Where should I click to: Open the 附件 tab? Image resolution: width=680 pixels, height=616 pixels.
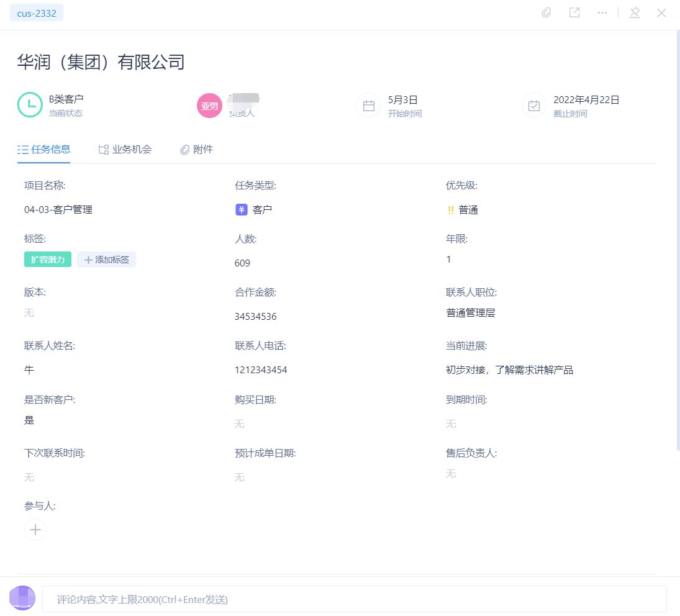pyautogui.click(x=196, y=150)
